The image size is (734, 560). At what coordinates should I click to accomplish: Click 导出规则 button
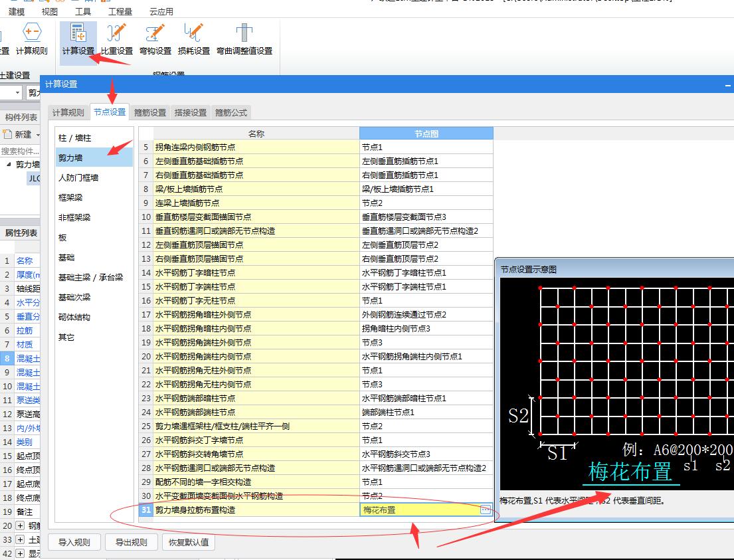131,542
